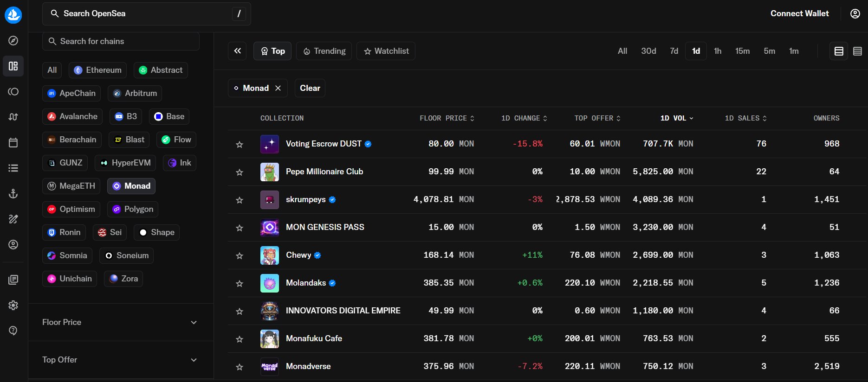Toggle watchlist star for Chewy collection
Screen dimensions: 868x382
pos(240,256)
